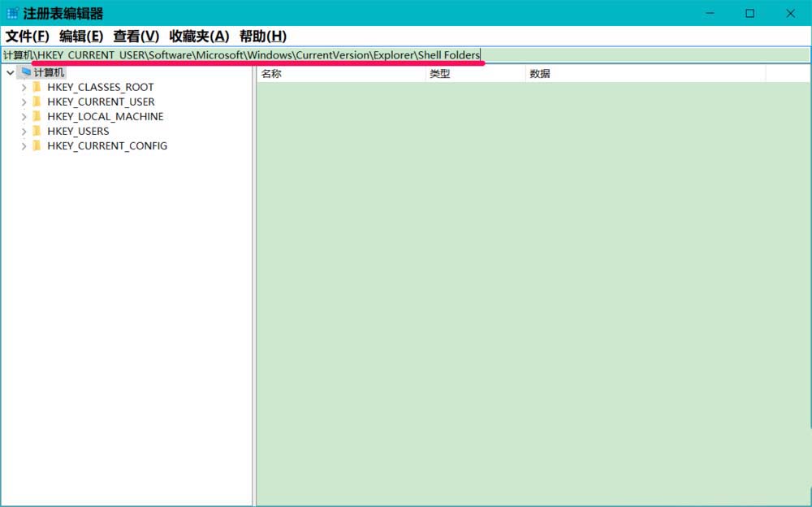Click the HKEY_CURRENT_CONFIG folder icon
This screenshot has height=507, width=812.
(x=37, y=145)
